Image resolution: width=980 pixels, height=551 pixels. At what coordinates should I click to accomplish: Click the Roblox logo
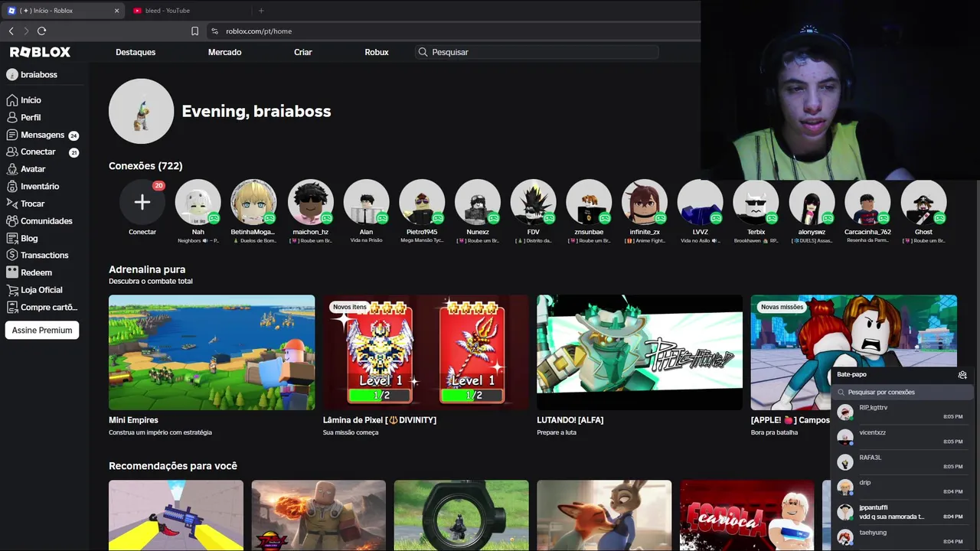40,52
